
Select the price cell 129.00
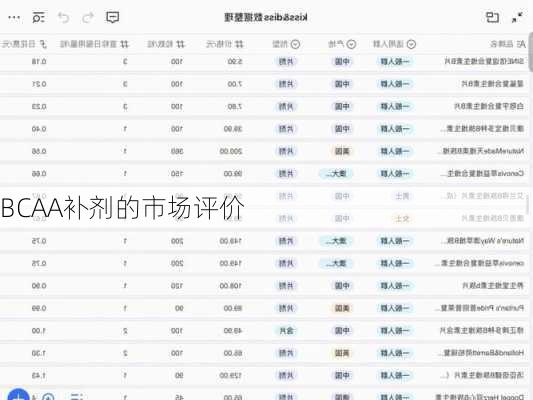pos(231,376)
